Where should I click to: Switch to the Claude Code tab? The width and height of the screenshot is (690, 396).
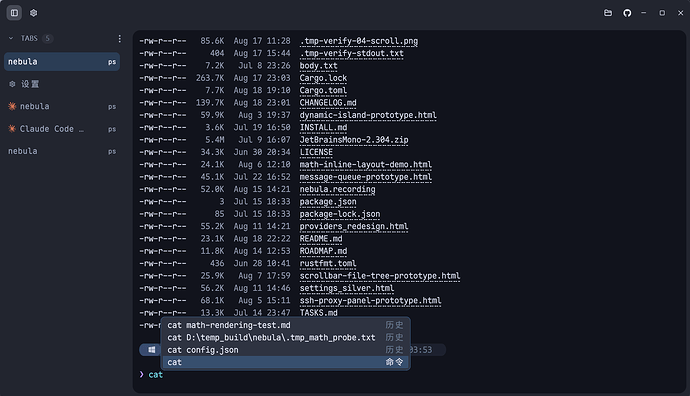pos(62,129)
